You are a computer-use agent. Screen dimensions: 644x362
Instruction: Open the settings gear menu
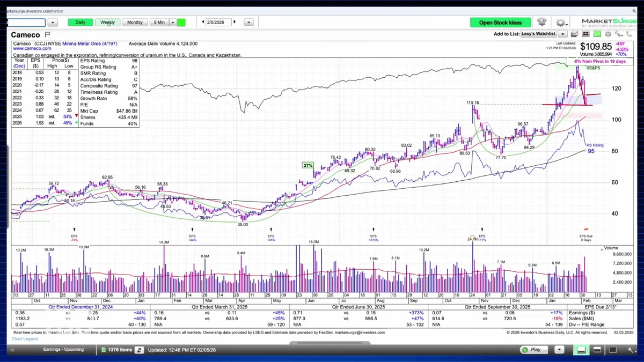point(561,23)
